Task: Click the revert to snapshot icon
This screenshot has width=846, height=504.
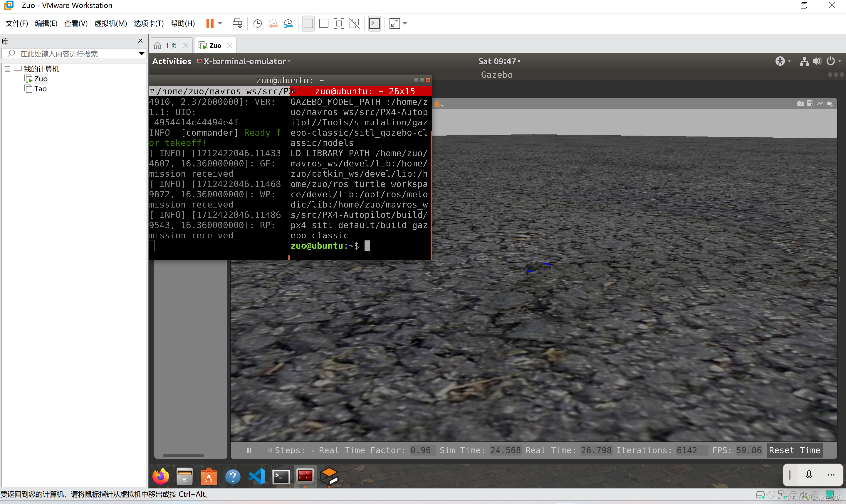Action: pyautogui.click(x=273, y=23)
